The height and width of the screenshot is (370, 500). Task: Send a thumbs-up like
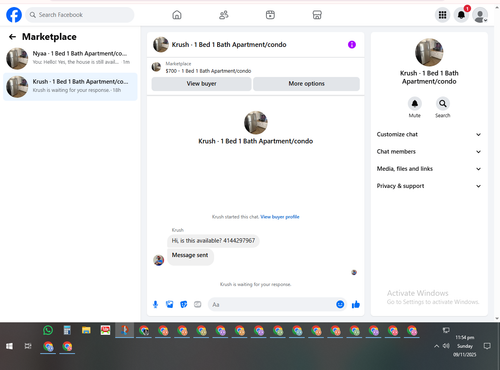click(x=356, y=304)
